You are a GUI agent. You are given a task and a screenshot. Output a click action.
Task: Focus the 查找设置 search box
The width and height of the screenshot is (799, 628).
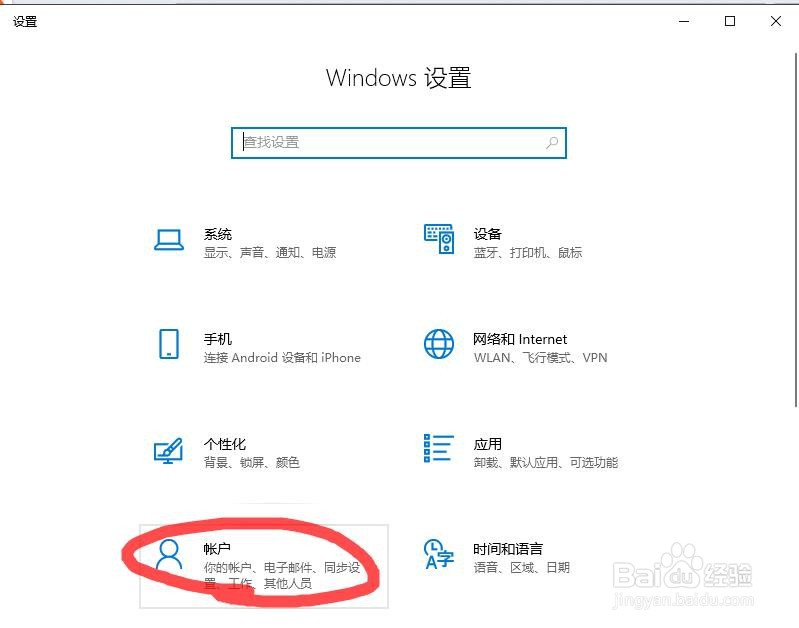398,143
